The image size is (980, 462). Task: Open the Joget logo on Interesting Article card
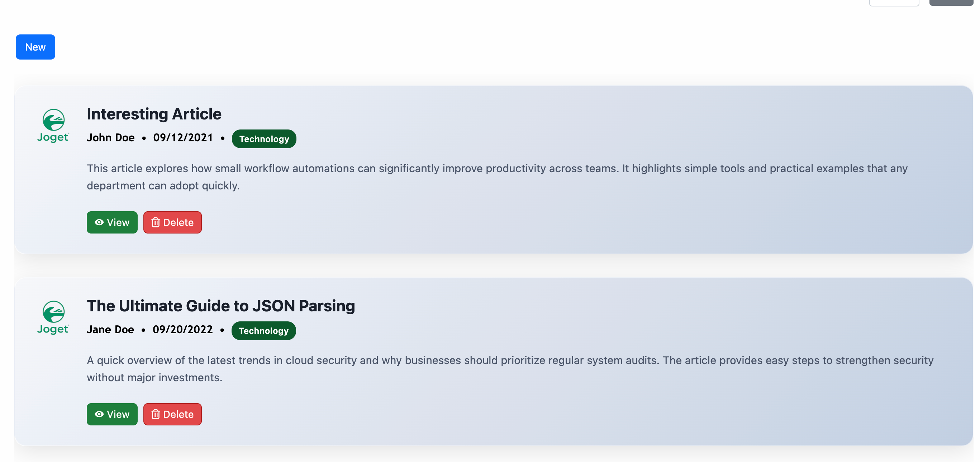pos(53,126)
